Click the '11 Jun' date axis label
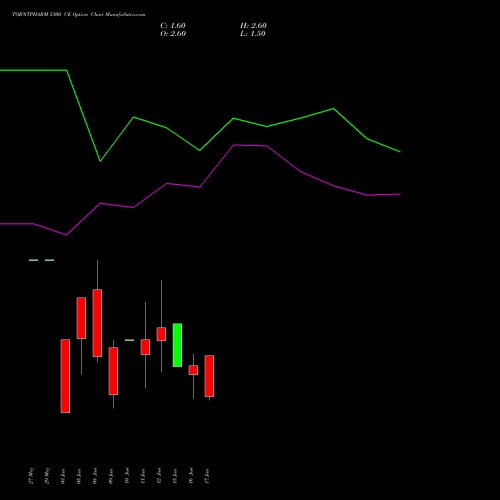The height and width of the screenshot is (500, 500). coord(143,476)
